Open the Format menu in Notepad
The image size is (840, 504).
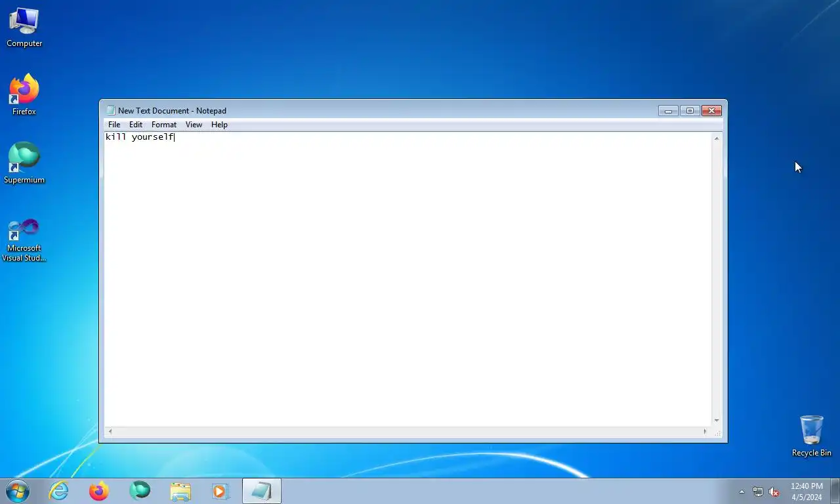coord(164,125)
